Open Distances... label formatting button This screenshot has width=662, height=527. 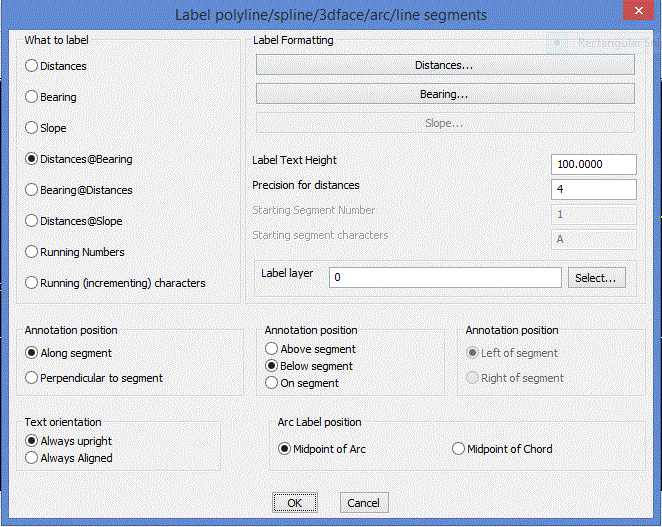445,65
